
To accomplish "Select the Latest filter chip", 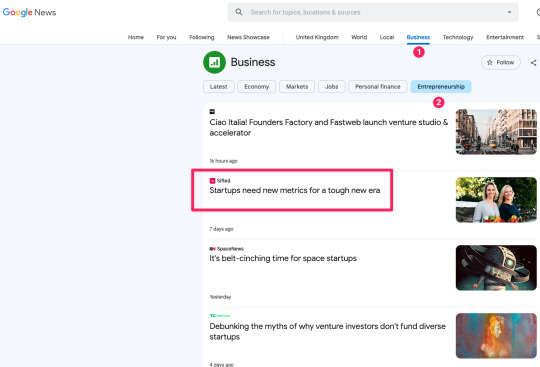I will click(x=219, y=87).
